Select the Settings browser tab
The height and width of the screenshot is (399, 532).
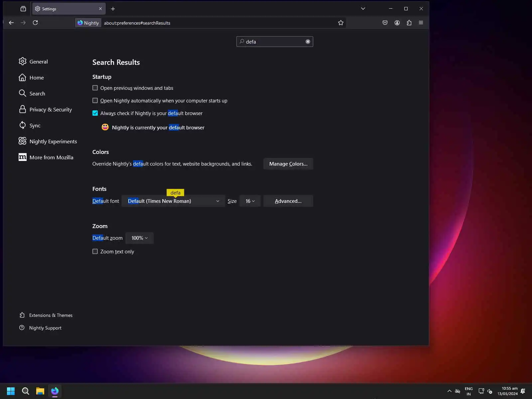click(69, 9)
